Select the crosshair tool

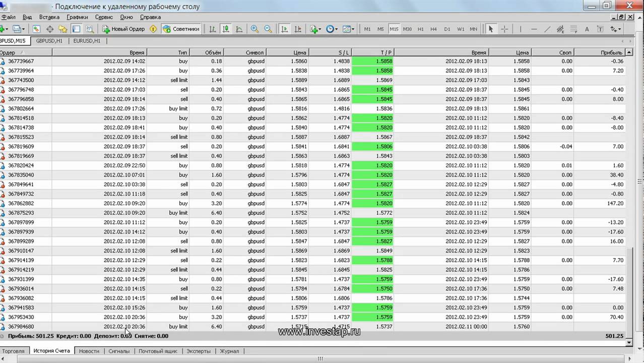click(504, 29)
